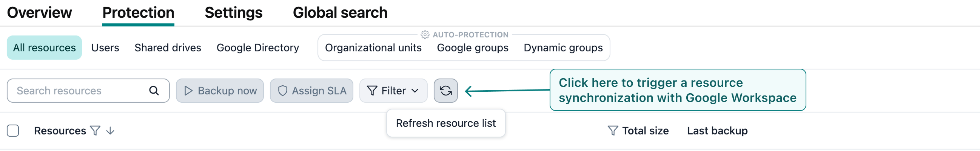This screenshot has height=151, width=980.
Task: Show the Users resource category
Action: pyautogui.click(x=105, y=48)
